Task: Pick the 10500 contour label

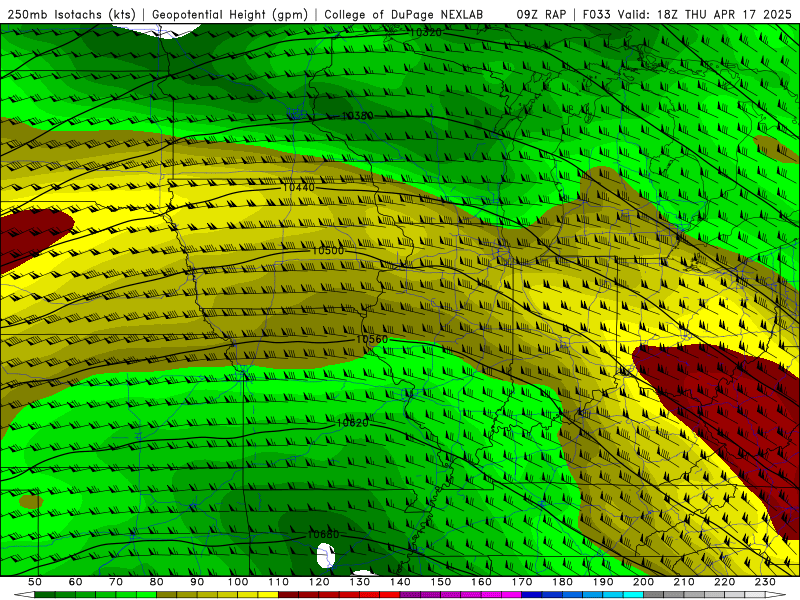Action: (328, 251)
